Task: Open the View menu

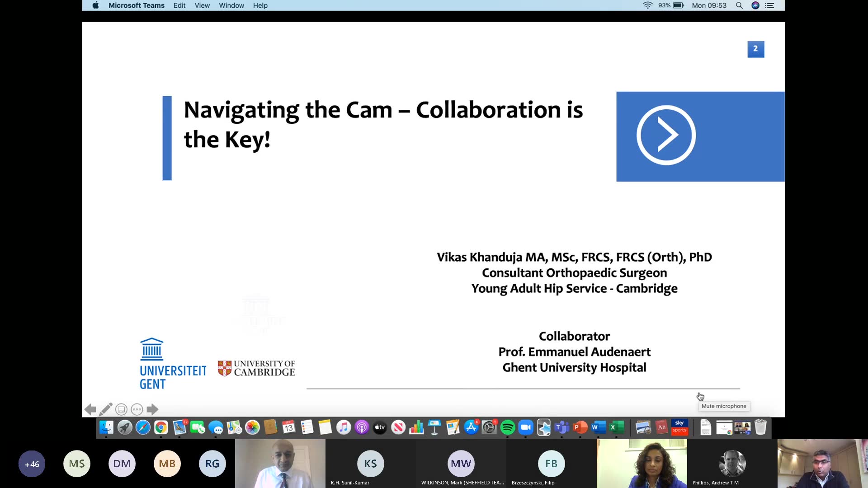Action: pyautogui.click(x=202, y=5)
